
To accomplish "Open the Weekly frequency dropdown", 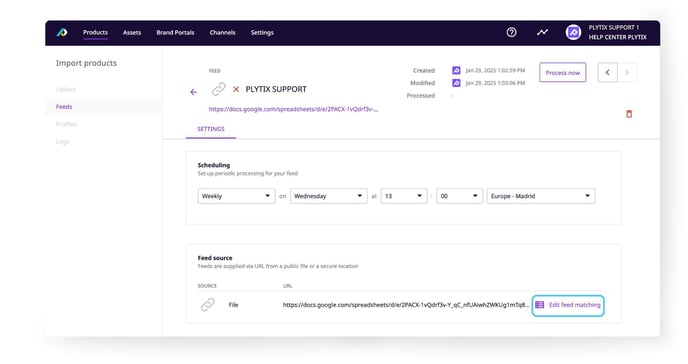I will [236, 196].
